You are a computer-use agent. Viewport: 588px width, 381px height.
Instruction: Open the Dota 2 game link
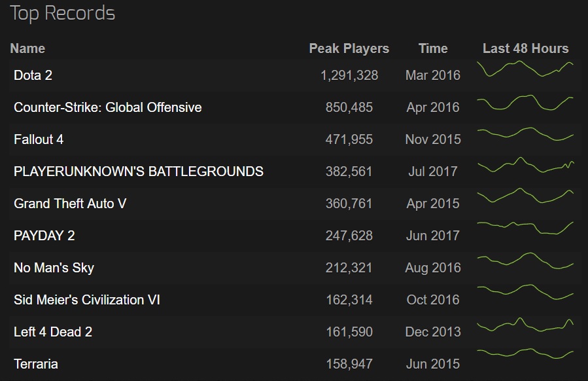[x=33, y=75]
